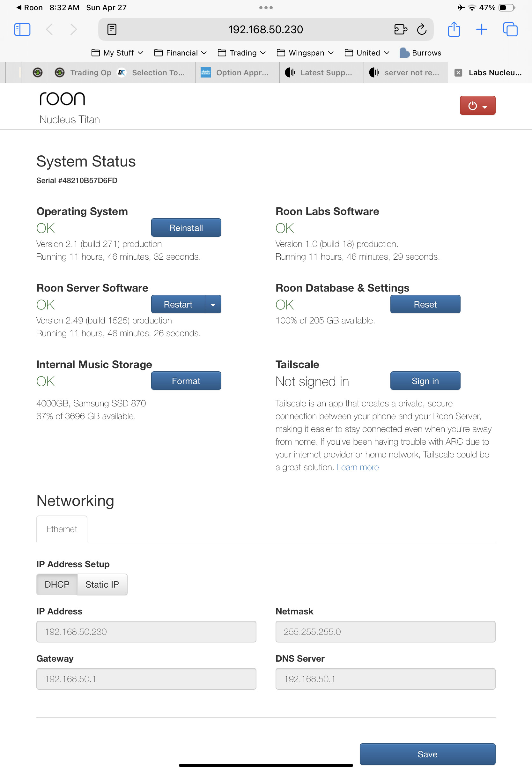
Task: Click the Serial #48210B57D6FD text
Action: (77, 180)
